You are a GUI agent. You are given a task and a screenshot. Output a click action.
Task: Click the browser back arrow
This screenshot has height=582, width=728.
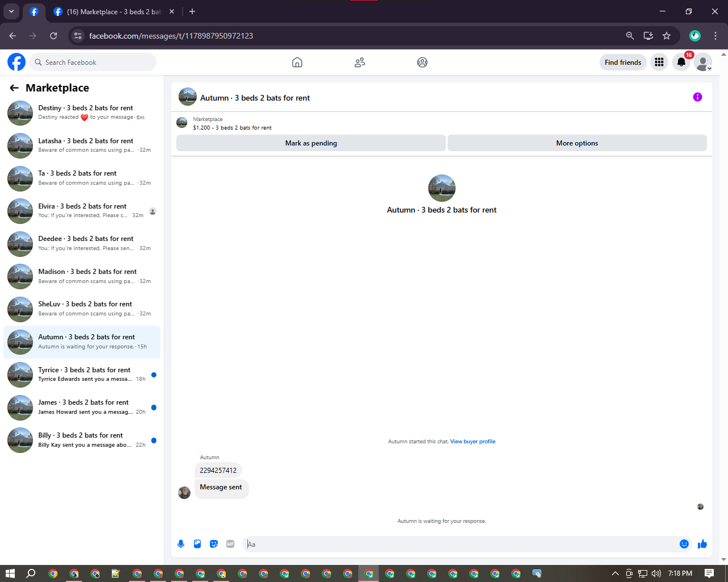[x=13, y=36]
